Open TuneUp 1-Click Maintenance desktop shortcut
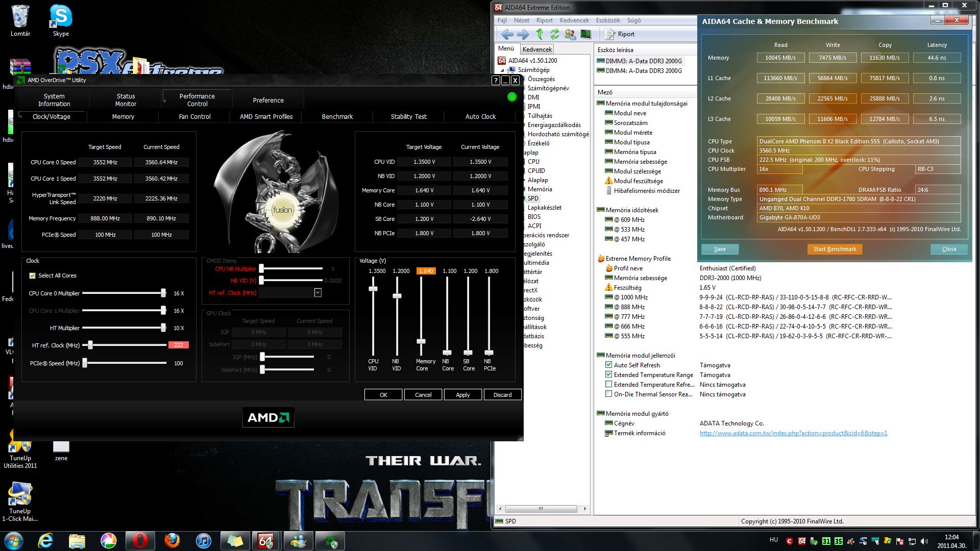The width and height of the screenshot is (980, 551). [20, 502]
